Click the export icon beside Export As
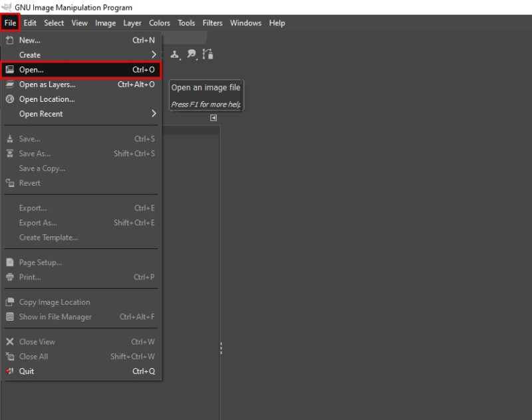The width and height of the screenshot is (532, 420). [x=9, y=222]
